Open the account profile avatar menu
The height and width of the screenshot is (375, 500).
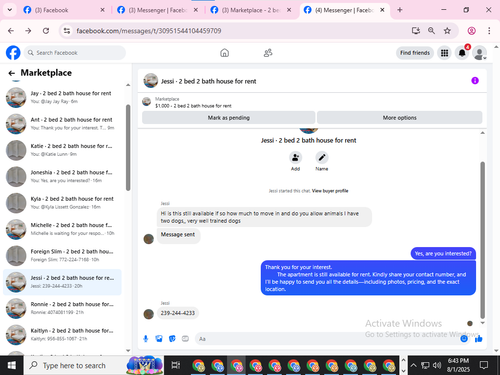479,53
